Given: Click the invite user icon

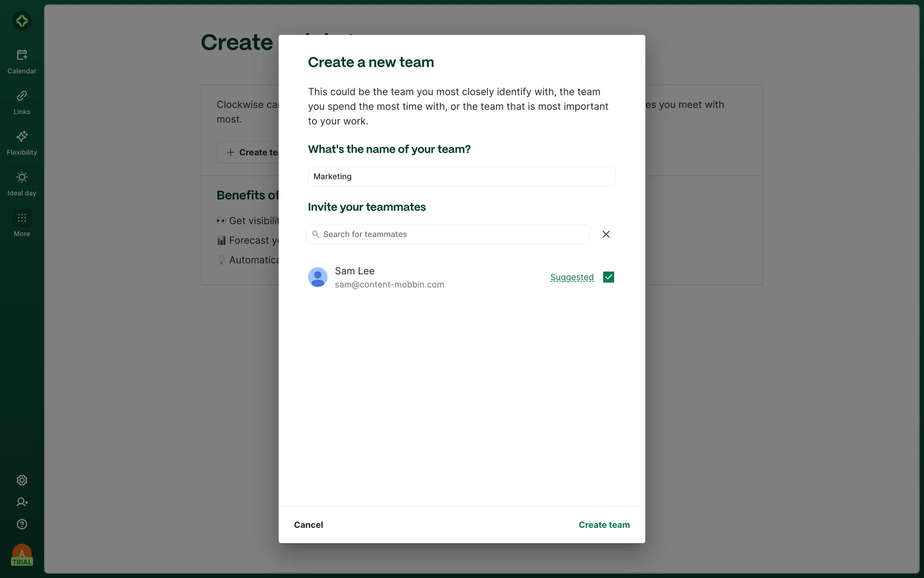Looking at the screenshot, I should pos(22,502).
